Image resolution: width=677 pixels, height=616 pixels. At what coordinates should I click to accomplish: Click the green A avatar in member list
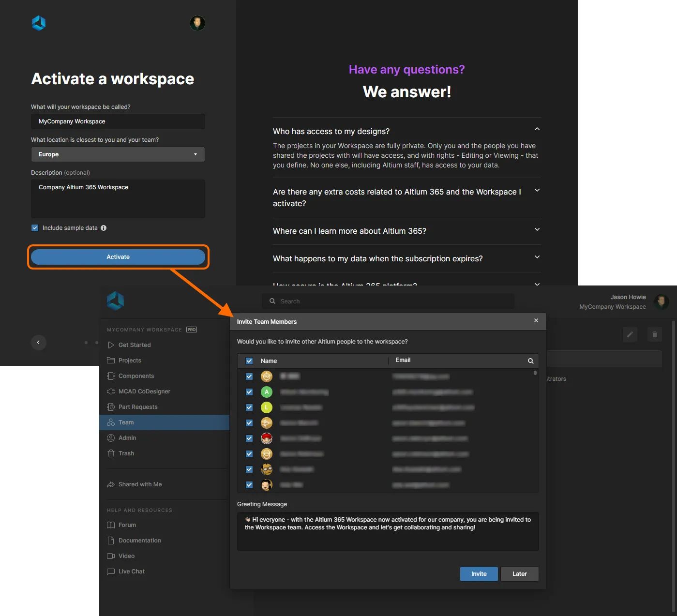[267, 392]
